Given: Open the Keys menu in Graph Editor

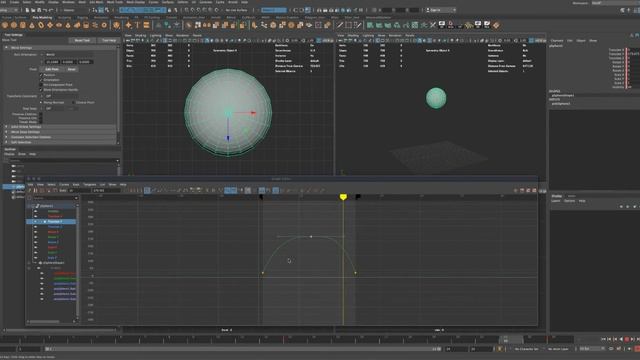Looking at the screenshot, I should click(76, 185).
